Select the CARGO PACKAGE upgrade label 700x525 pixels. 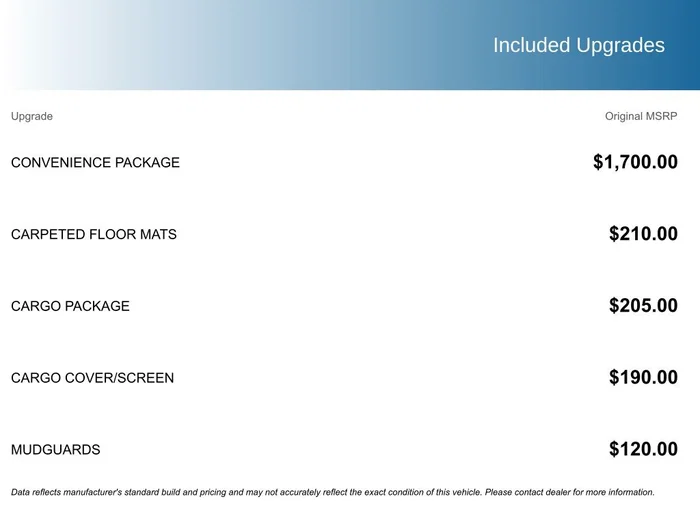tap(70, 306)
